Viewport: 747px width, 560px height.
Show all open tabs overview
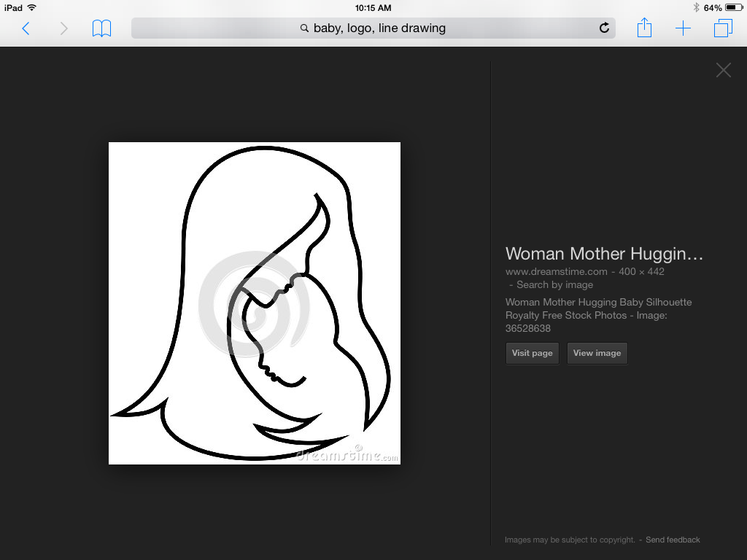click(x=722, y=28)
